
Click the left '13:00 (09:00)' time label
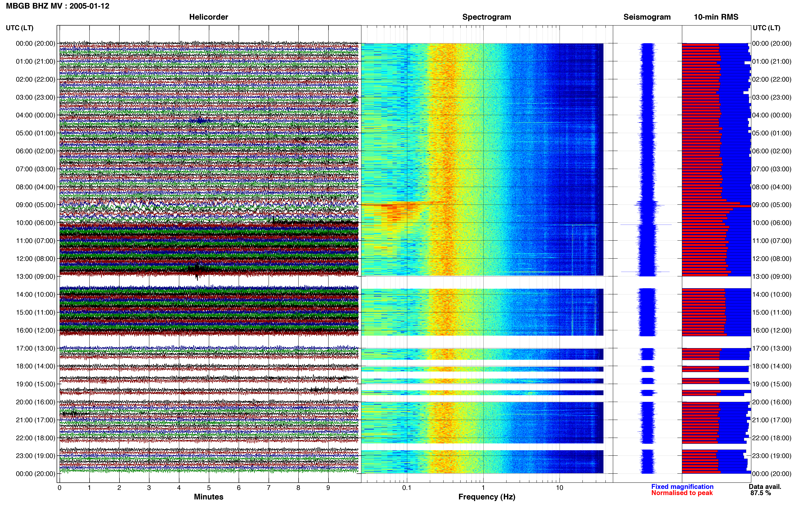tap(36, 276)
